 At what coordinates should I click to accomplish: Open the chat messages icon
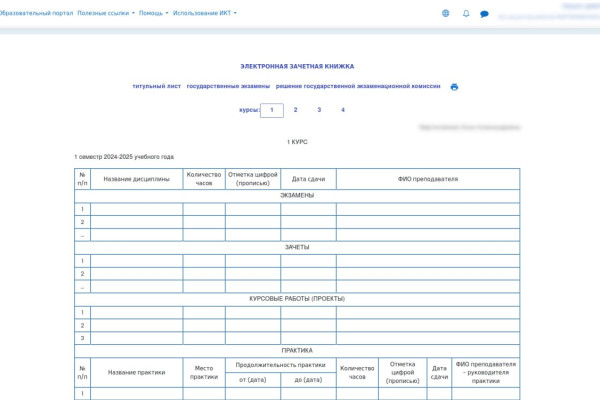click(x=485, y=14)
